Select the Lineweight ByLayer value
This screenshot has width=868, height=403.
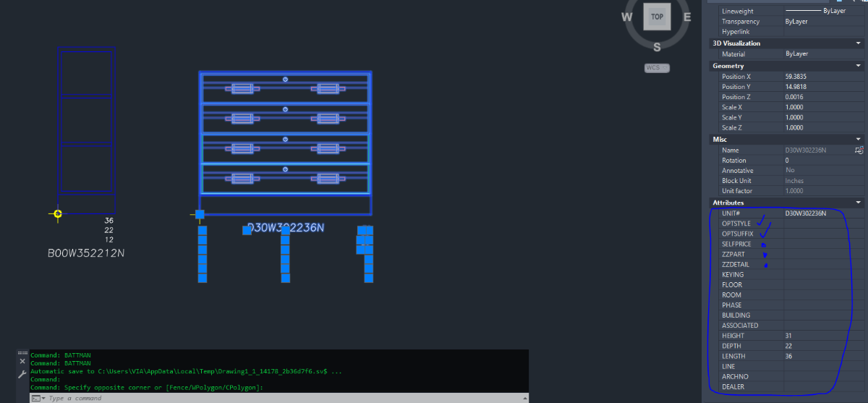(824, 12)
